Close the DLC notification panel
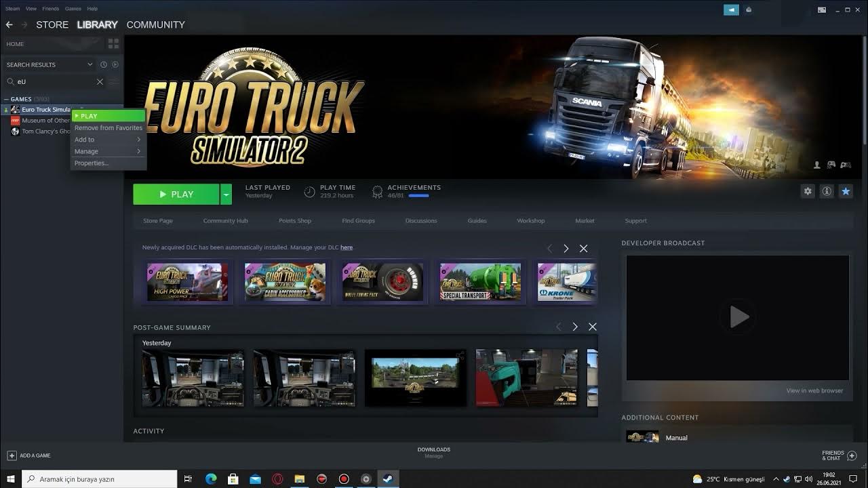Viewport: 868px width, 488px height. pos(583,249)
